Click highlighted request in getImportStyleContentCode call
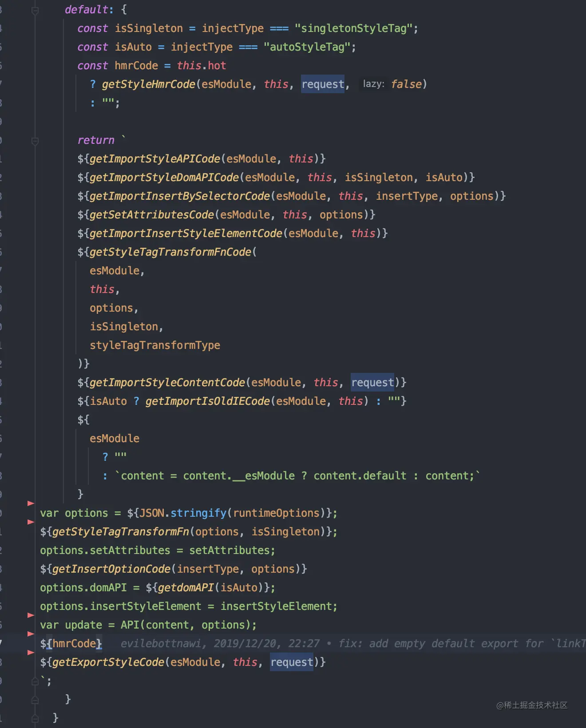Screen dimensions: 586x728 [372, 382]
